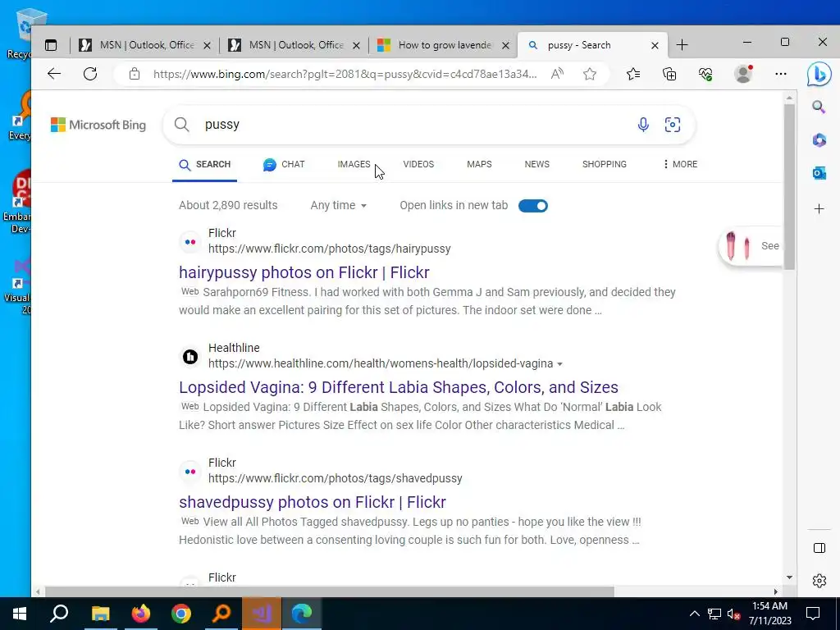Add this page to favorites with star
840x630 pixels.
tap(590, 74)
